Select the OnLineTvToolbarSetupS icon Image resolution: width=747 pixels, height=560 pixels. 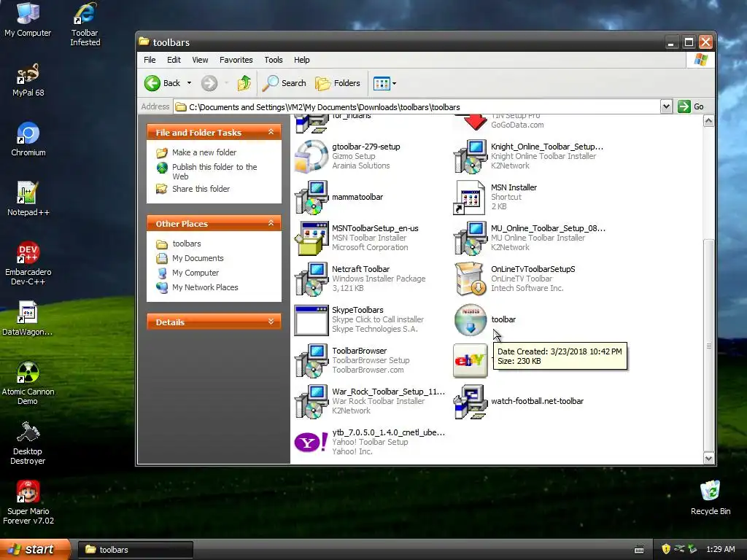click(x=471, y=279)
